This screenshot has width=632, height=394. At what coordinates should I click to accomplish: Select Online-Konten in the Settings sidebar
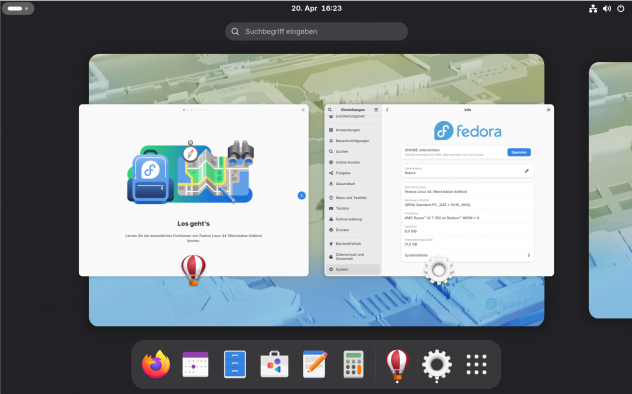tap(353, 162)
